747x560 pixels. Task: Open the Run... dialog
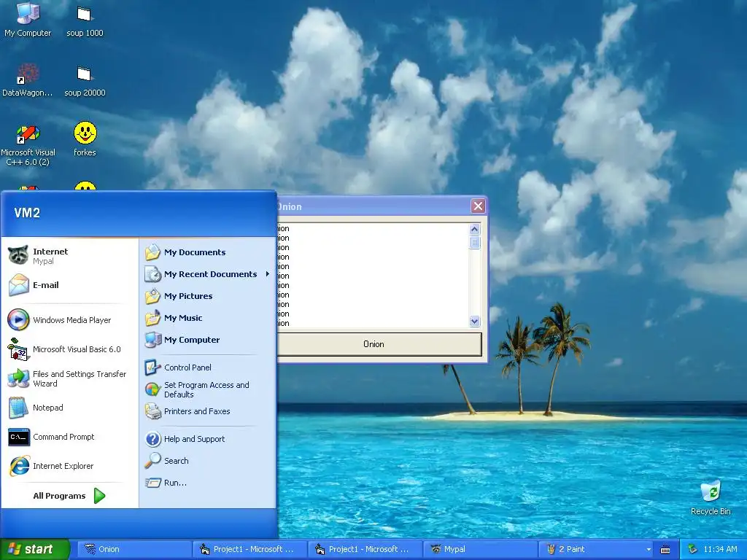point(208,483)
